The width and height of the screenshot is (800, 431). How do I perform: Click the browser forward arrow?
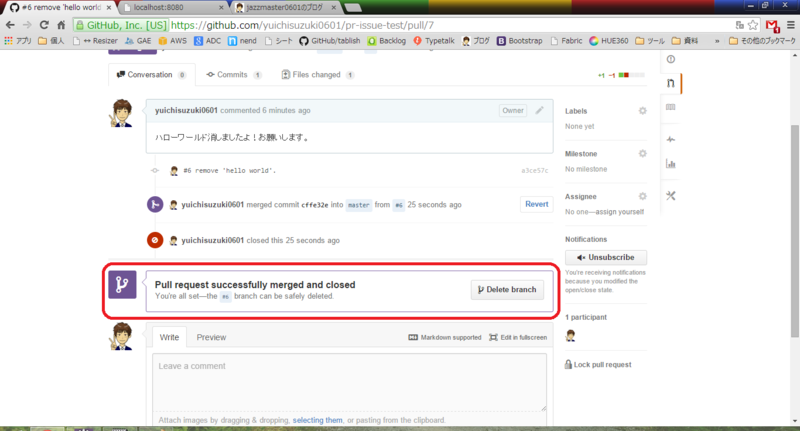(x=27, y=25)
